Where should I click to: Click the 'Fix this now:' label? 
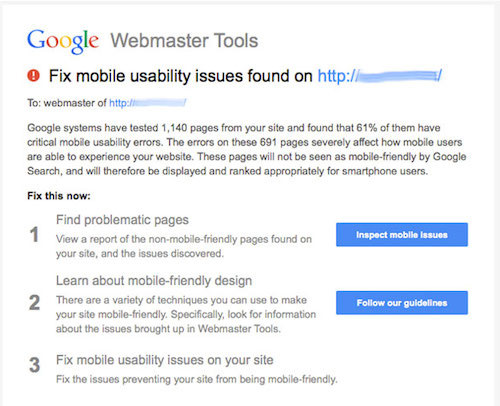click(x=59, y=196)
